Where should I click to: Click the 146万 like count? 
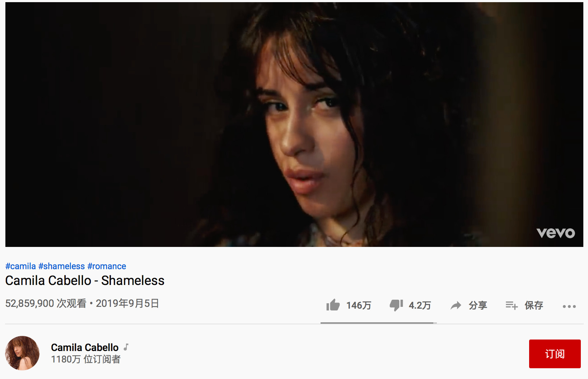(359, 305)
